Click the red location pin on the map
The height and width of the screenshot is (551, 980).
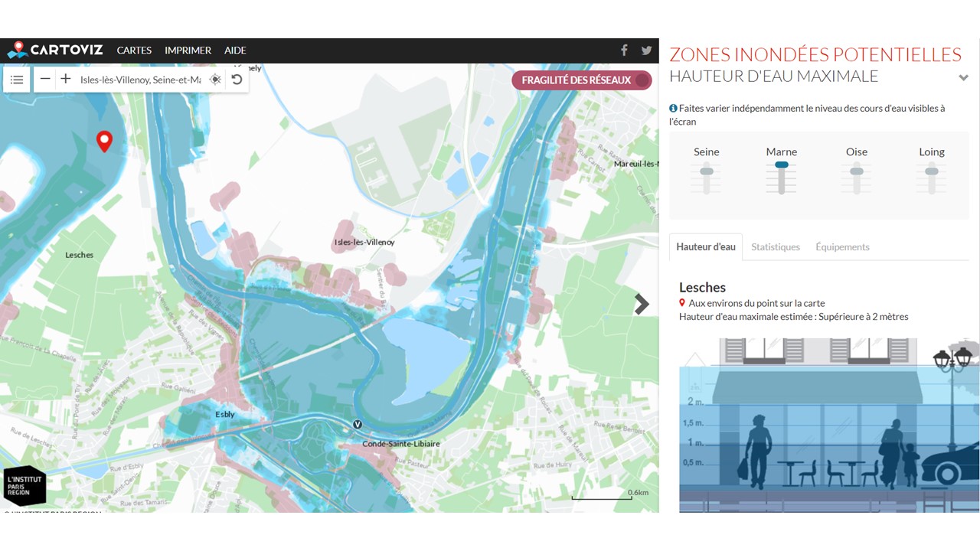[x=104, y=141]
